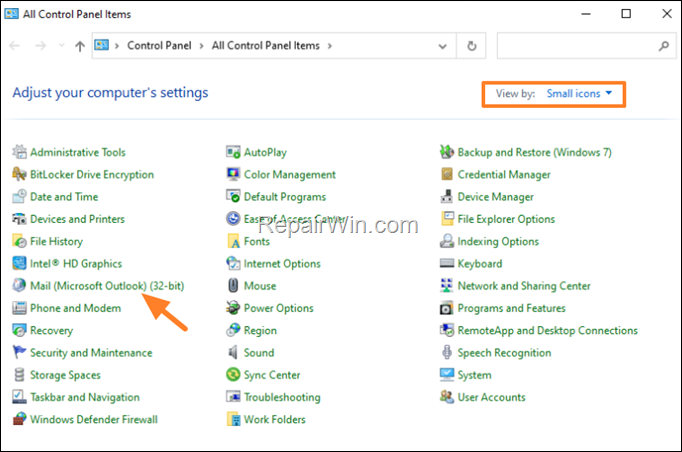Click the Speech Recognition microphone icon

[x=447, y=352]
